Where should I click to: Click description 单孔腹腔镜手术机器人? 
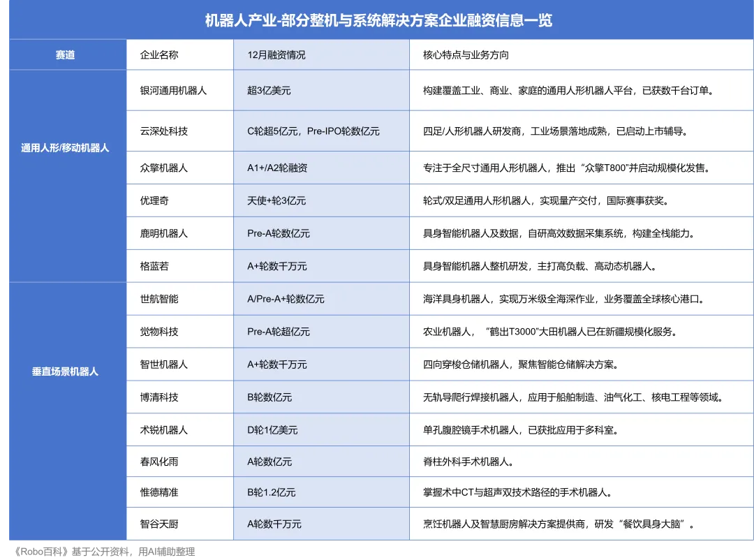[522, 429]
